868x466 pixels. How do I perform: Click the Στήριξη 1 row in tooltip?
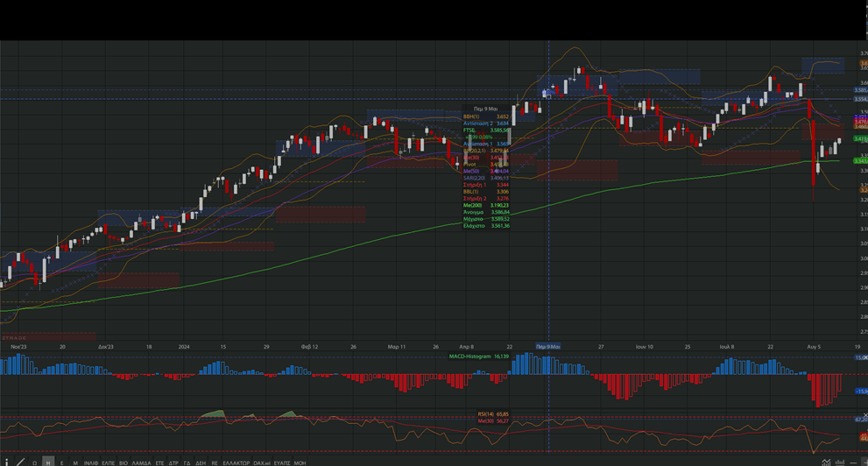click(486, 185)
